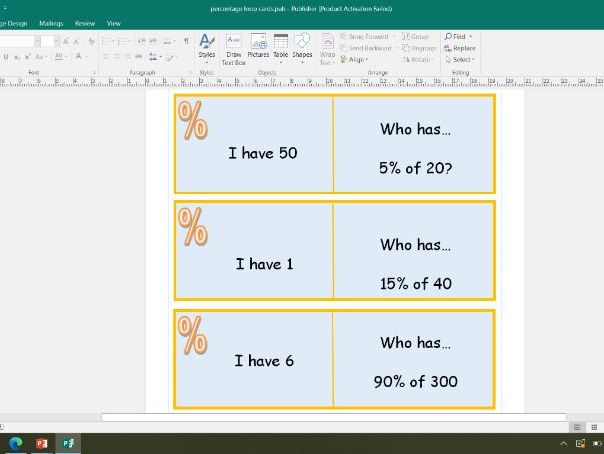The width and height of the screenshot is (604, 454).
Task: Align text left
Action: click(105, 57)
